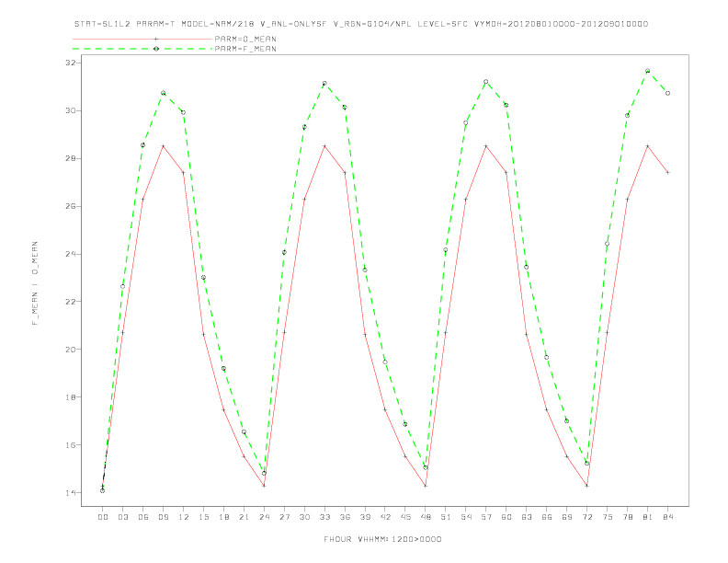Click x-axis forecast hour label 78
This screenshot has width=728, height=563.
pyautogui.click(x=627, y=517)
